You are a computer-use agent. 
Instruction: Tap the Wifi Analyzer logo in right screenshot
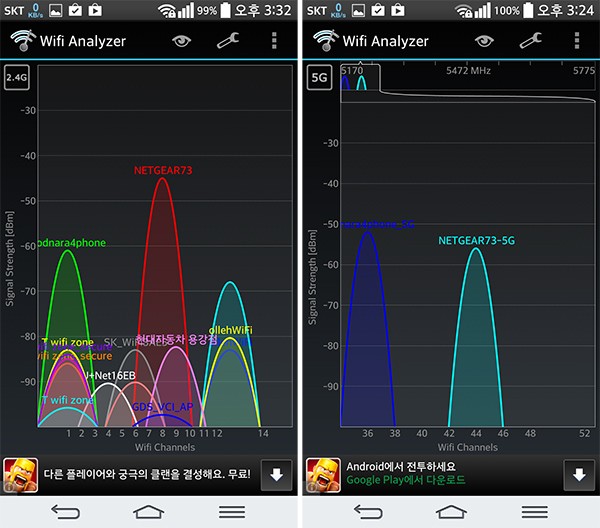[326, 40]
